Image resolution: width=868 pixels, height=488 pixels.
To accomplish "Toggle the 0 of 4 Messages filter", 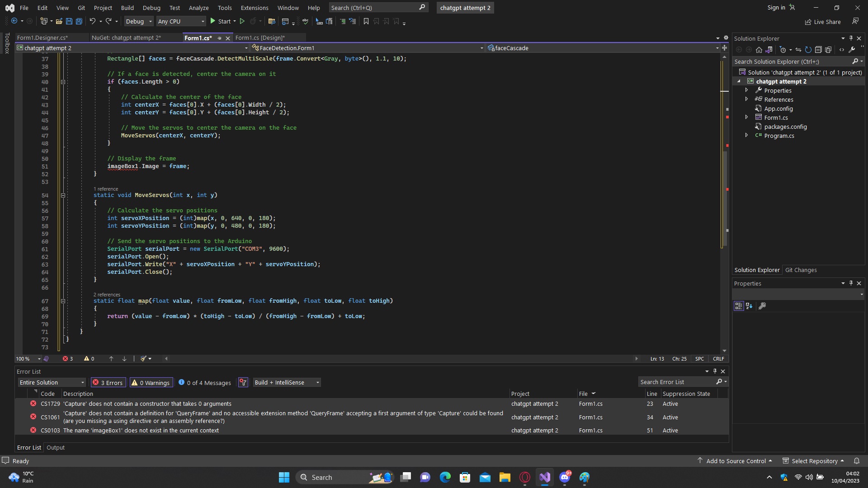I will point(205,383).
